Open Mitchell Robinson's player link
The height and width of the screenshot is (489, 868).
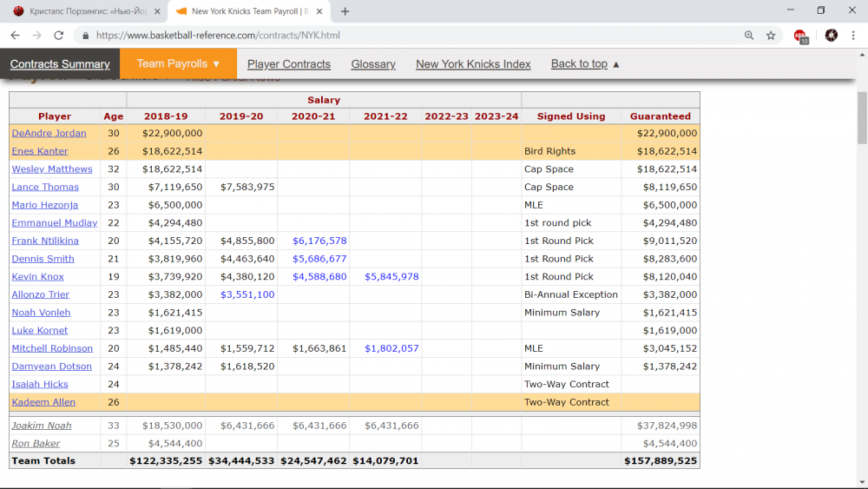click(52, 348)
